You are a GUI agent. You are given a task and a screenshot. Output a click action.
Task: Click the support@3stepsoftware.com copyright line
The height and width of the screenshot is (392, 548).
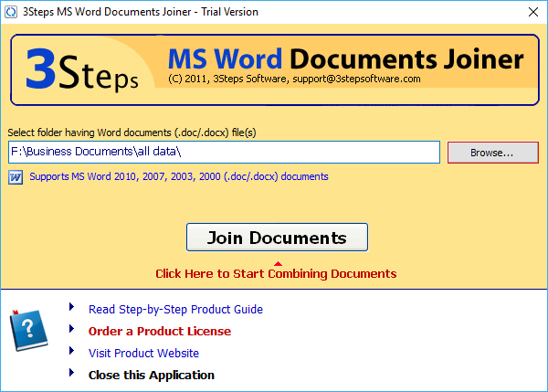point(294,79)
